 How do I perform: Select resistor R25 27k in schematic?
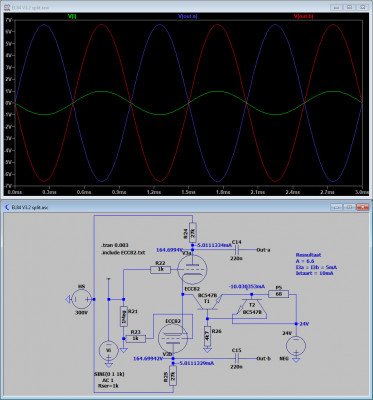pos(173,375)
